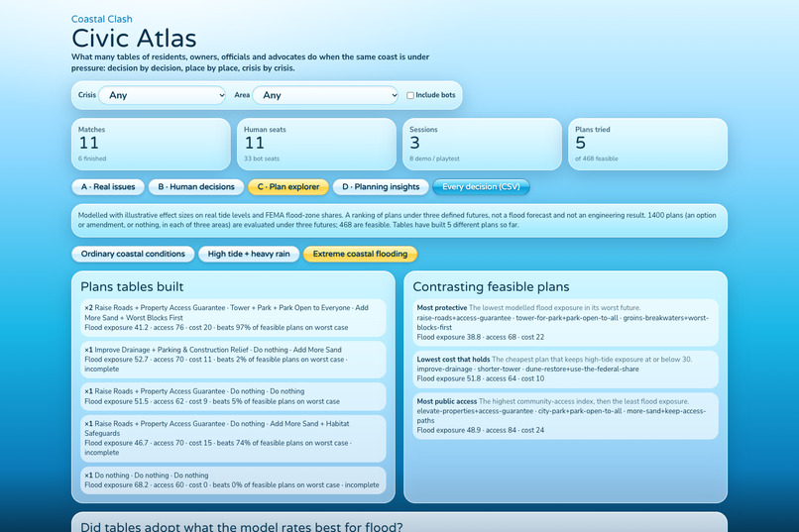Click the Matches 11 stat card
The image size is (799, 532).
tap(151, 144)
